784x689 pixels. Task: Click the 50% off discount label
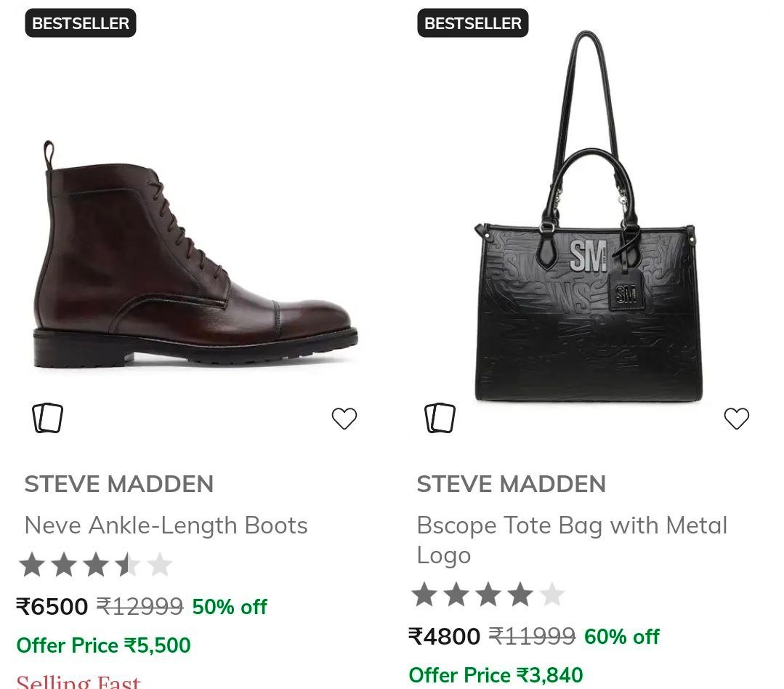[x=229, y=606]
